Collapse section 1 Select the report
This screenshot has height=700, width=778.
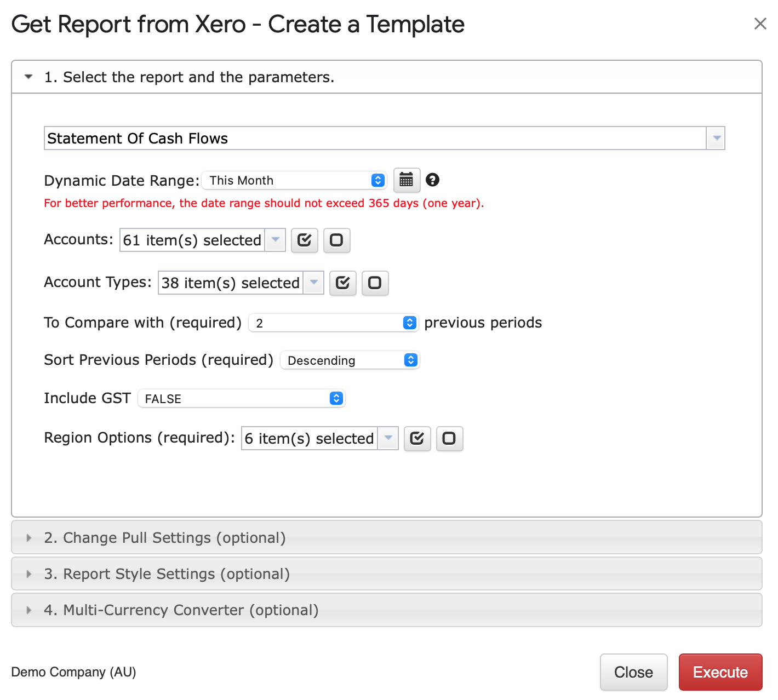386,77
